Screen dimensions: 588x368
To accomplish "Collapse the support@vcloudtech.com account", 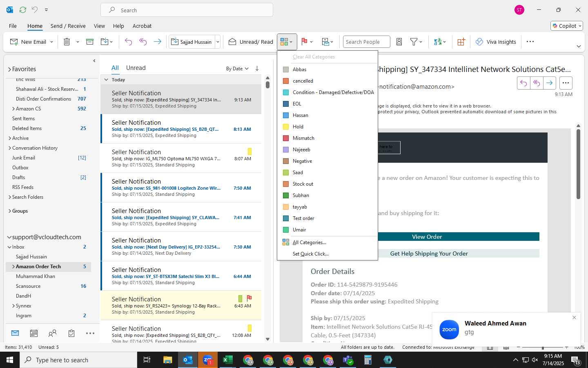I will [x=9, y=237].
